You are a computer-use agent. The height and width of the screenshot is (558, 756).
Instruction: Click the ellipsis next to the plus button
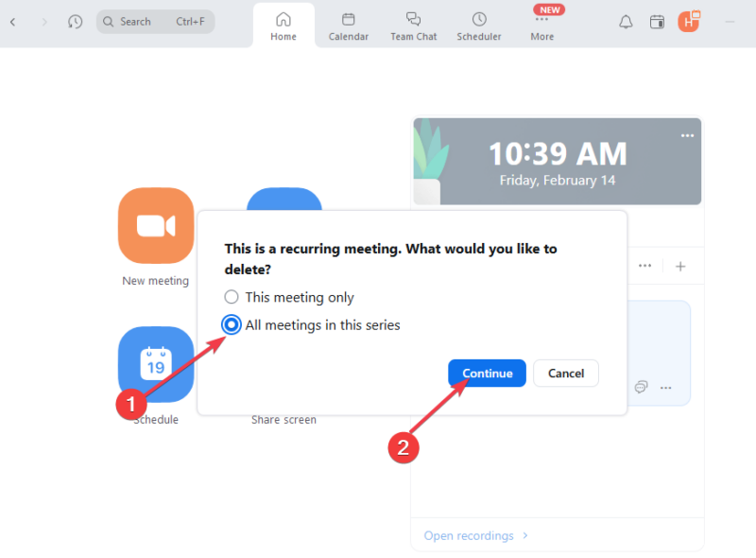point(645,267)
